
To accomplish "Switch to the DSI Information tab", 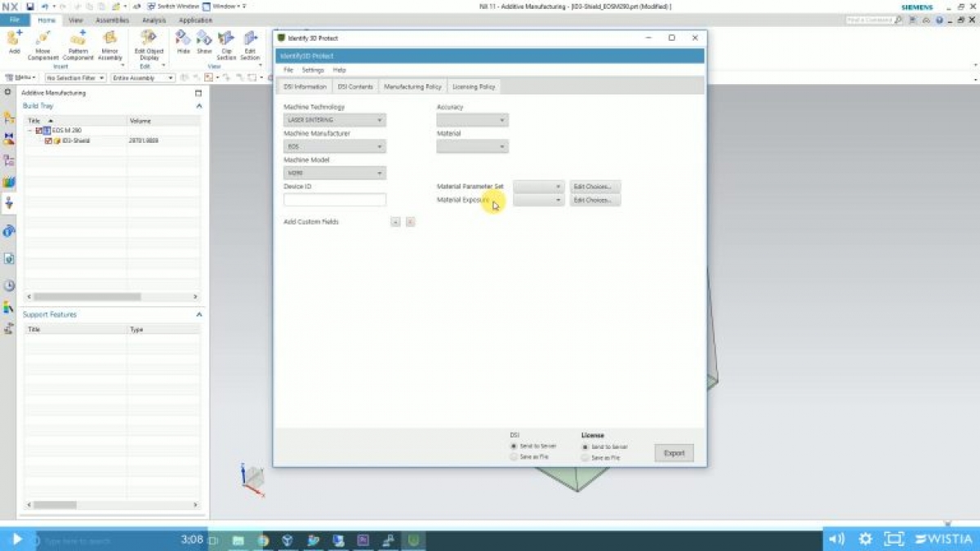I will point(305,87).
